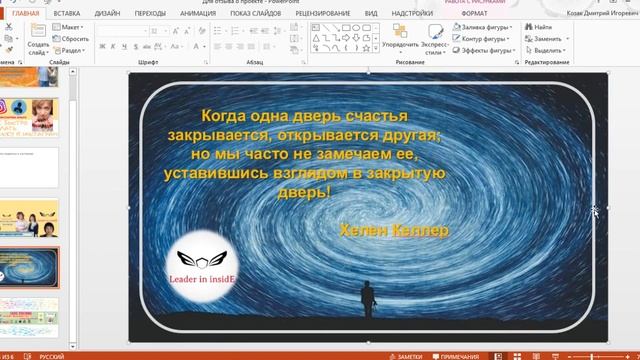This screenshot has height=360, width=640.
Task: Open the ГЛАВНАЯ ribbon tab
Action: pyautogui.click(x=25, y=13)
